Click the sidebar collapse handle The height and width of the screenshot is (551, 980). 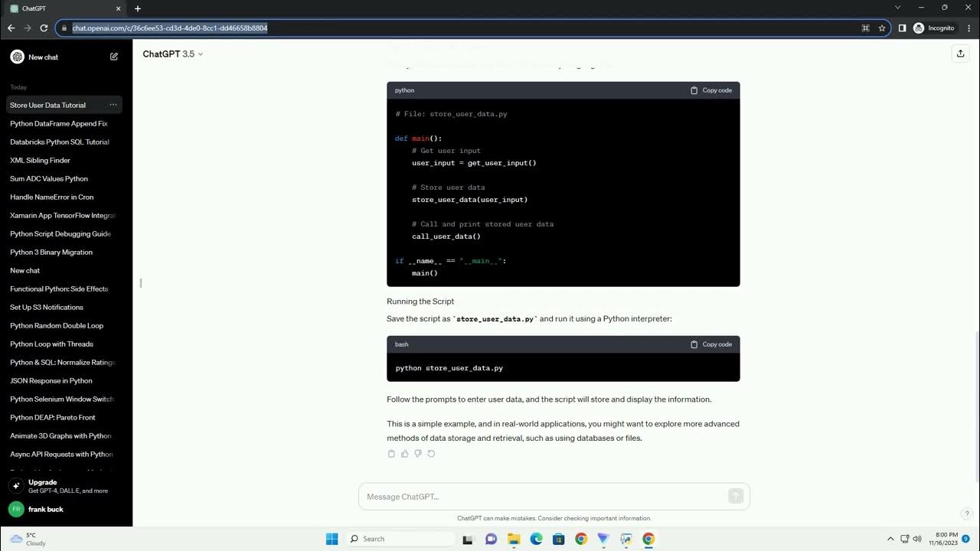[141, 283]
